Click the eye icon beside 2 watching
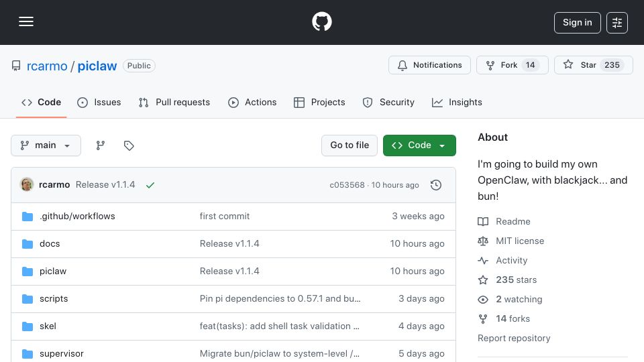 click(483, 300)
